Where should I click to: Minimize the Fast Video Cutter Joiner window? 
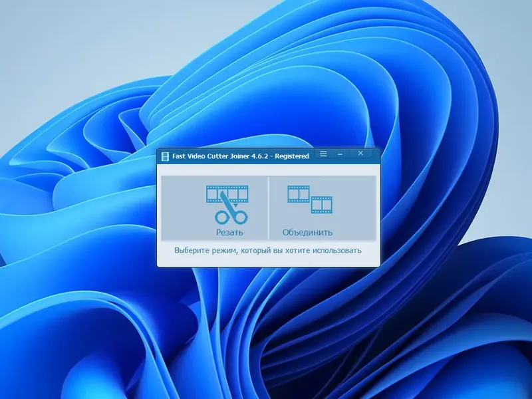point(340,154)
